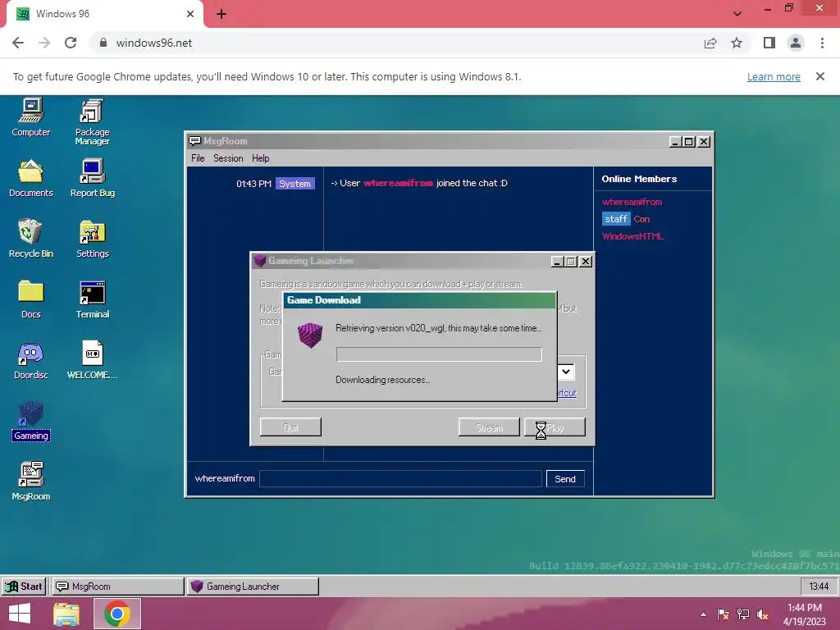The image size is (840, 630).
Task: Bookmark this page with the star icon
Action: 737,43
